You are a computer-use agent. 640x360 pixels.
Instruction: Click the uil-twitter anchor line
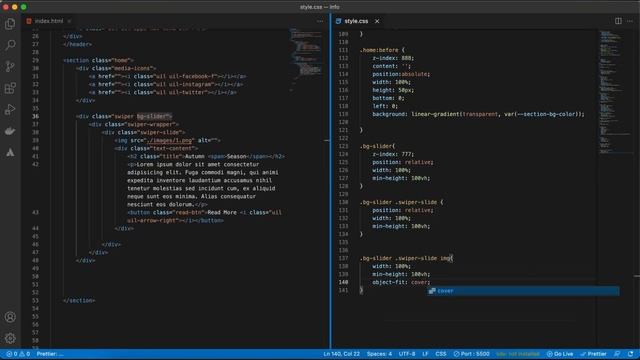click(x=162, y=92)
